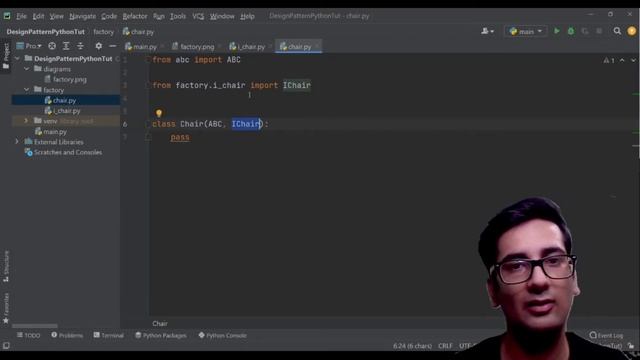The height and width of the screenshot is (360, 640).
Task: Click the warning indicator in editor corner
Action: 609,60
